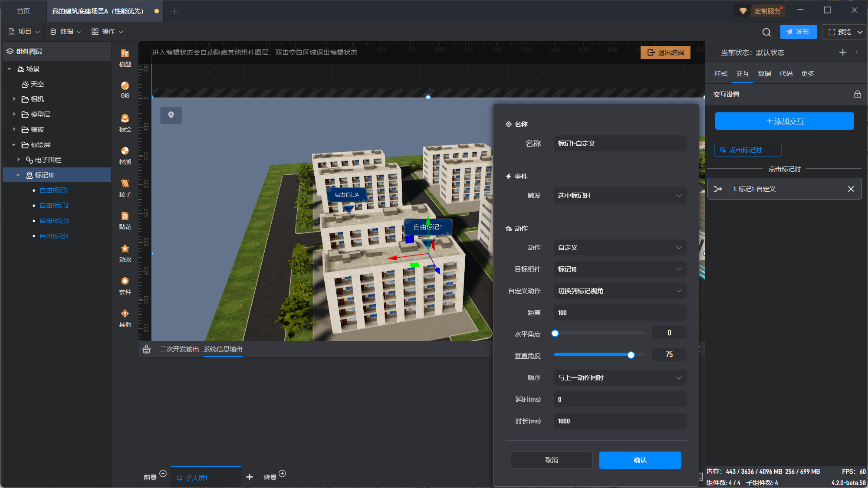Viewport: 868px width, 488px height.
Task: Open the 自定义动作 dropdown
Action: coord(620,291)
